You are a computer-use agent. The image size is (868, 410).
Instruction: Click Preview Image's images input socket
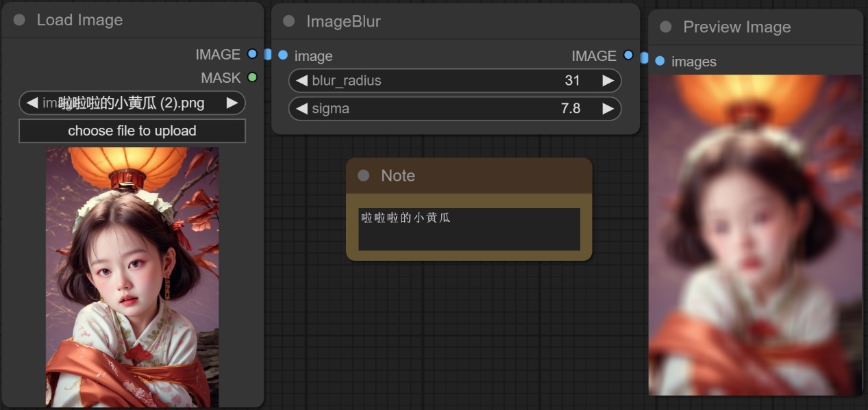(x=660, y=61)
